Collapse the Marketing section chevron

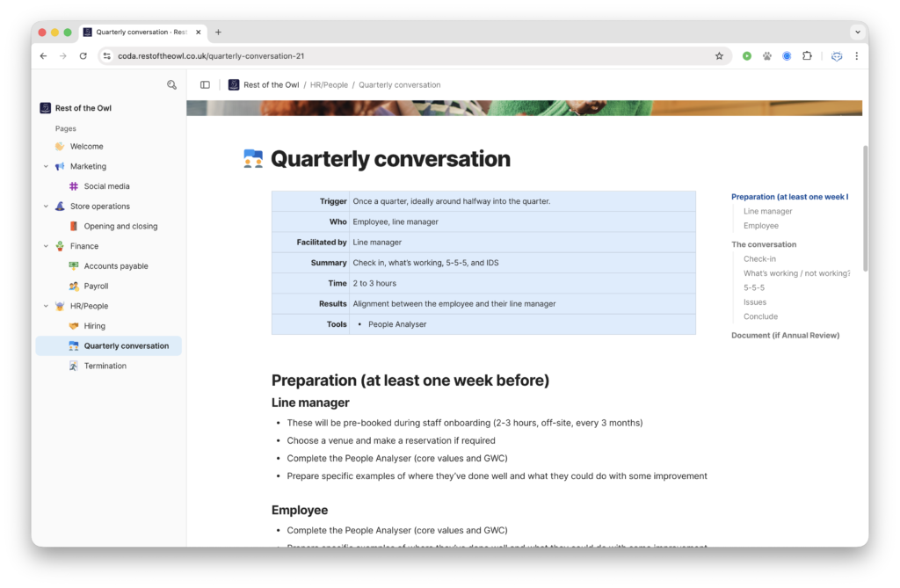tap(45, 165)
